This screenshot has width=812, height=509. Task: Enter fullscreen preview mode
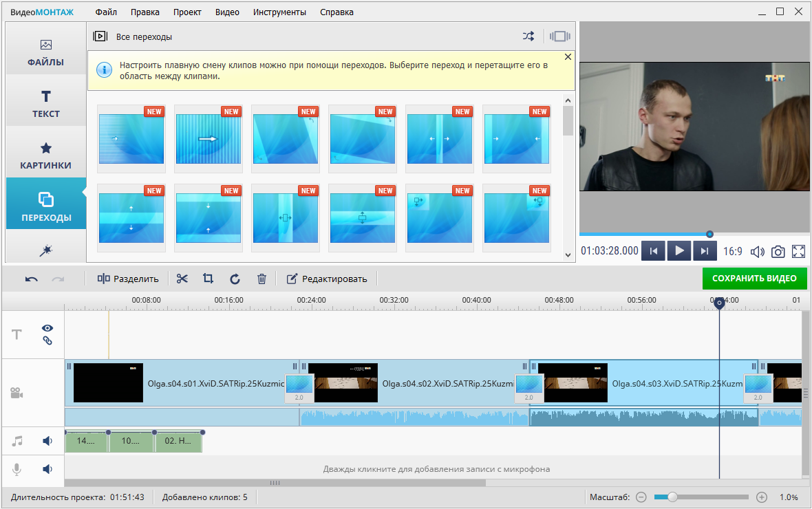tap(798, 252)
